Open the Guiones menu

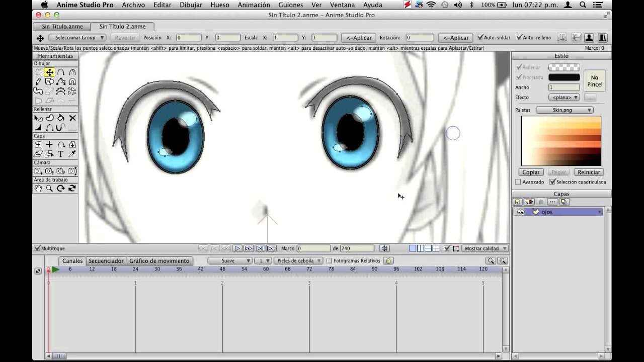click(291, 5)
